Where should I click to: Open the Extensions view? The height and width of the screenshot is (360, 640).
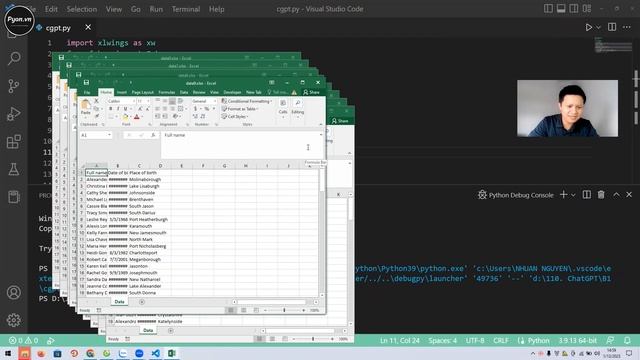(14, 142)
